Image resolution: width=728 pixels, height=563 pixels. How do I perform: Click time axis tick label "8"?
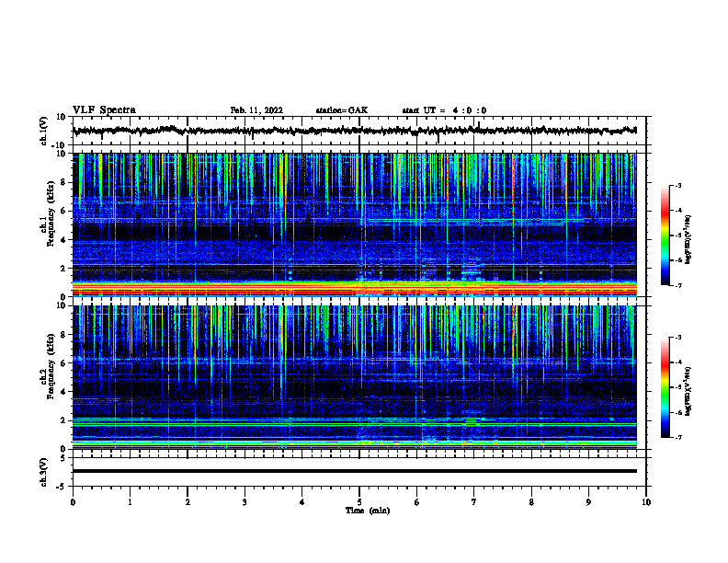531,502
